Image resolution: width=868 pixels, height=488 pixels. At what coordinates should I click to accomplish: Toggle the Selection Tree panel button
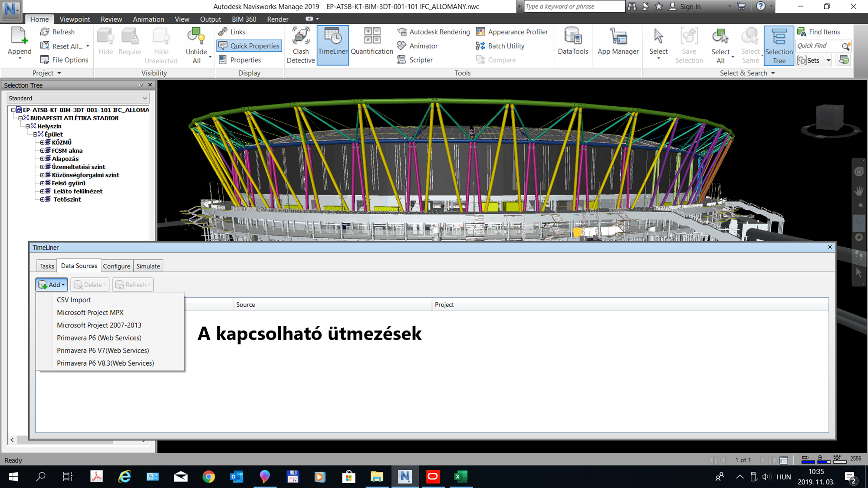779,45
